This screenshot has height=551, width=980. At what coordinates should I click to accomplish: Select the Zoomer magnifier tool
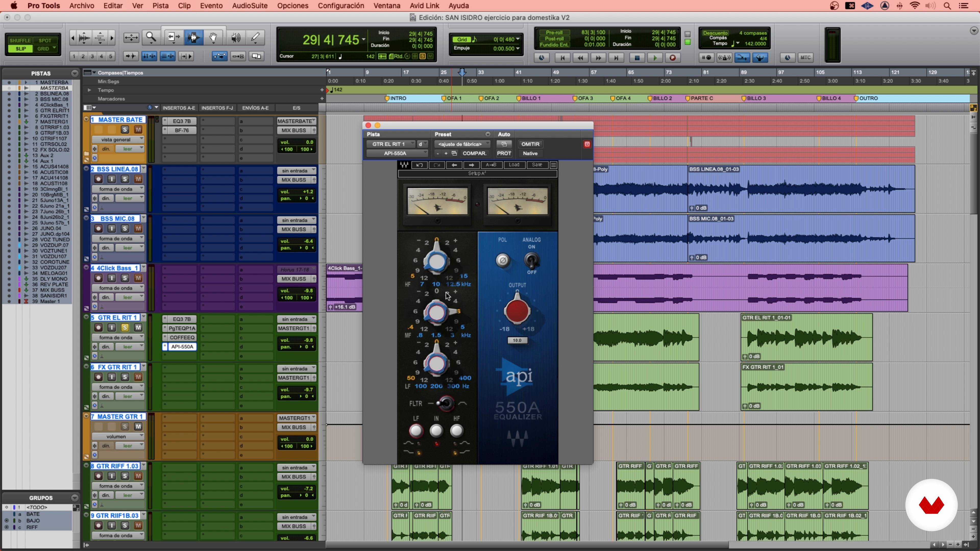coord(151,37)
